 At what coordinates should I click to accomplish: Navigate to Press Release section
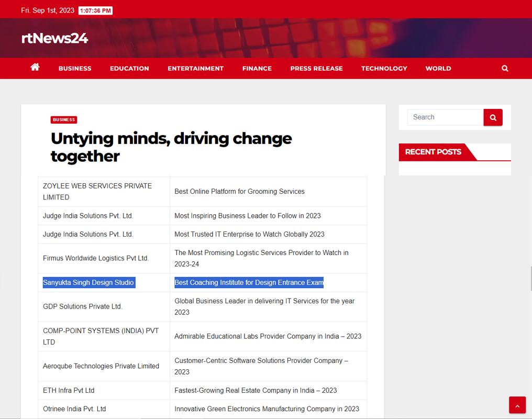(x=317, y=69)
